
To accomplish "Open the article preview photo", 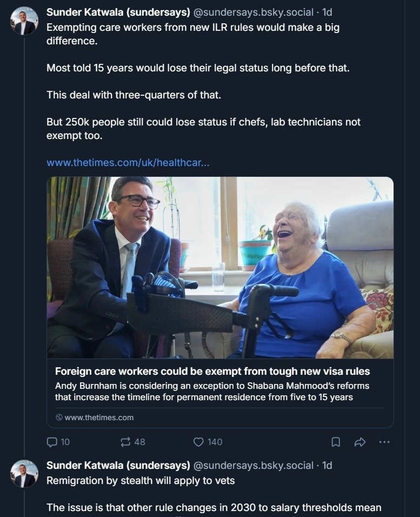I will point(220,268).
